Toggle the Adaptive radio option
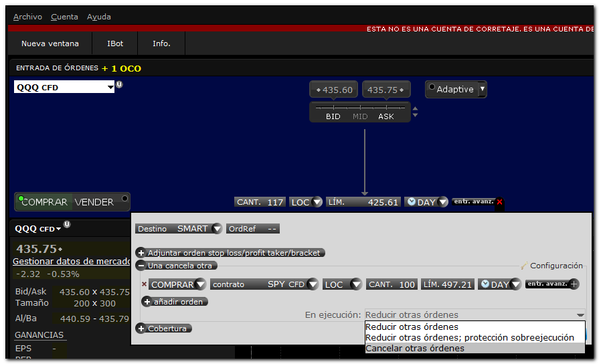The width and height of the screenshot is (599, 364). tap(432, 87)
